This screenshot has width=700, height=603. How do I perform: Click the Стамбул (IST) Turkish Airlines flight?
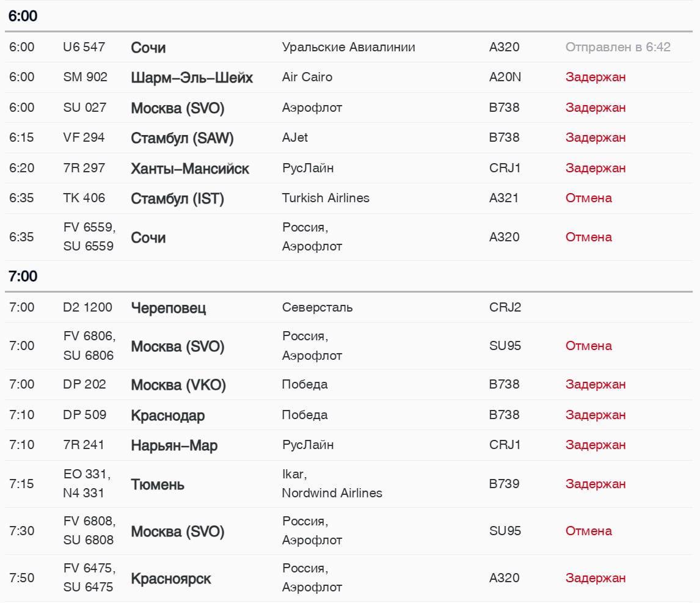point(177,199)
